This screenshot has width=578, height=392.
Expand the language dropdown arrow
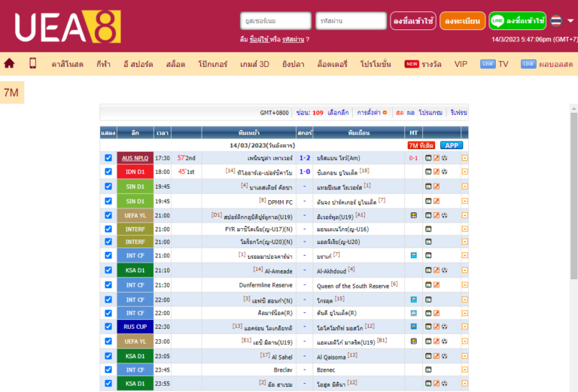tap(570, 21)
